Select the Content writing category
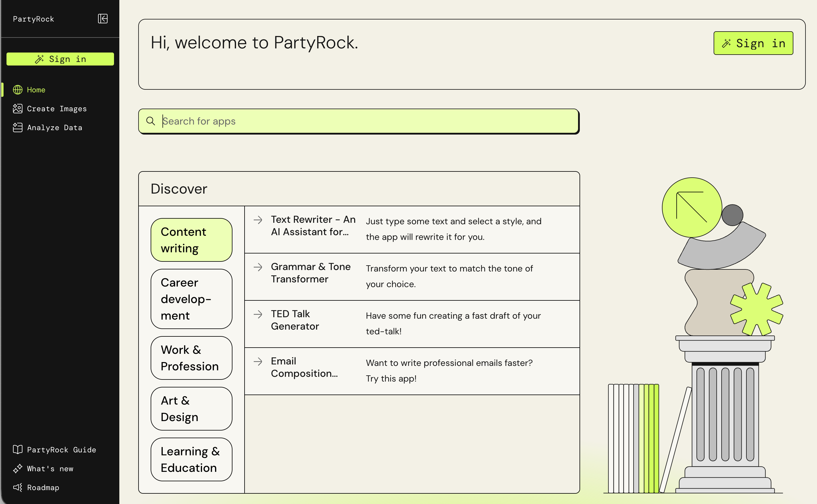This screenshot has height=504, width=817. point(191,240)
